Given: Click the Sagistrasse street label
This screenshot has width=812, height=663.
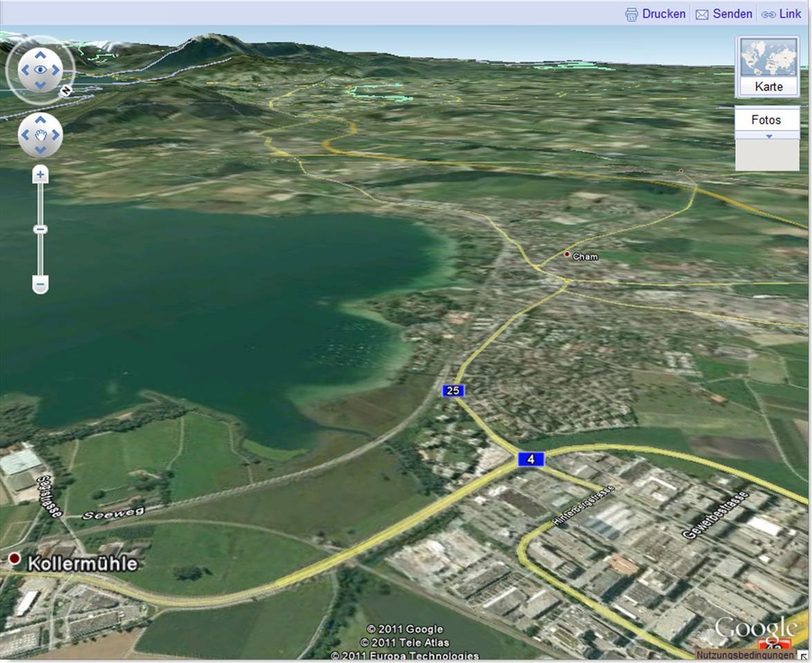Looking at the screenshot, I should (50, 497).
